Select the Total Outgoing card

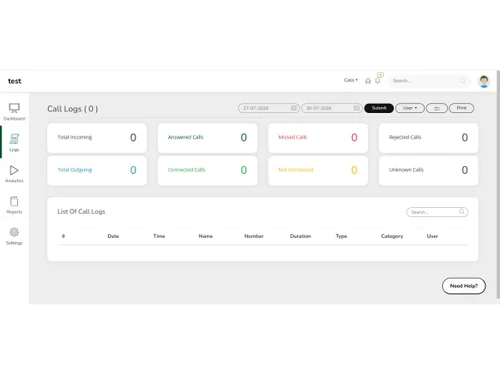tap(97, 170)
